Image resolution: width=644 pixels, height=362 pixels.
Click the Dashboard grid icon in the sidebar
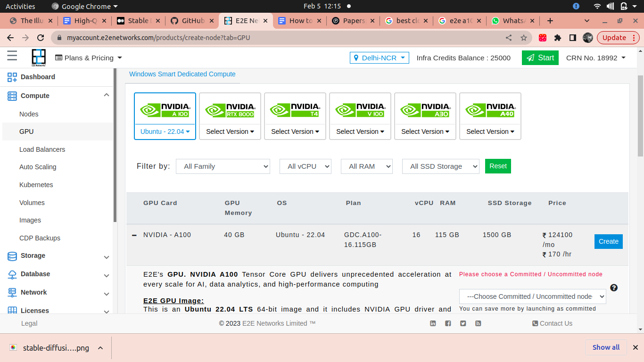click(x=12, y=77)
